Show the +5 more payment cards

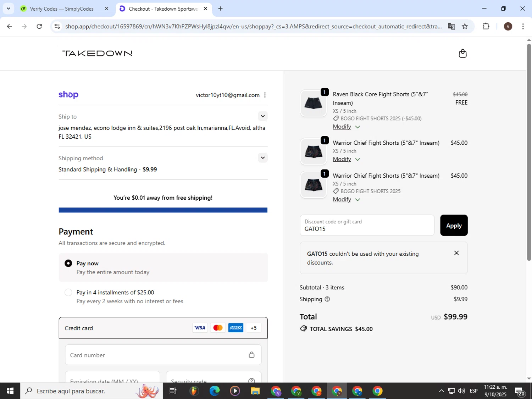point(254,328)
